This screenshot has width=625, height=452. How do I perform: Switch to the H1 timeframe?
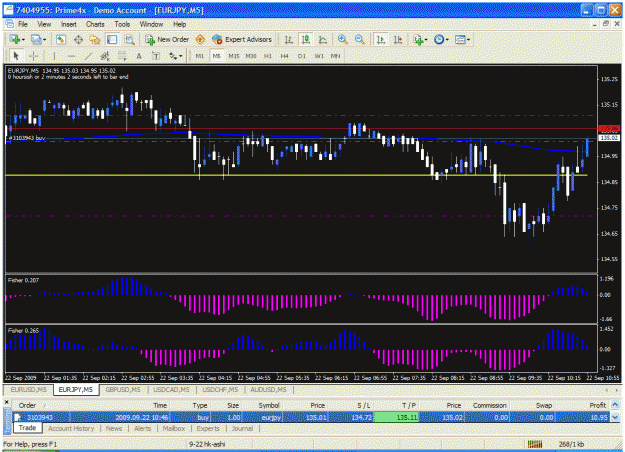[x=267, y=56]
